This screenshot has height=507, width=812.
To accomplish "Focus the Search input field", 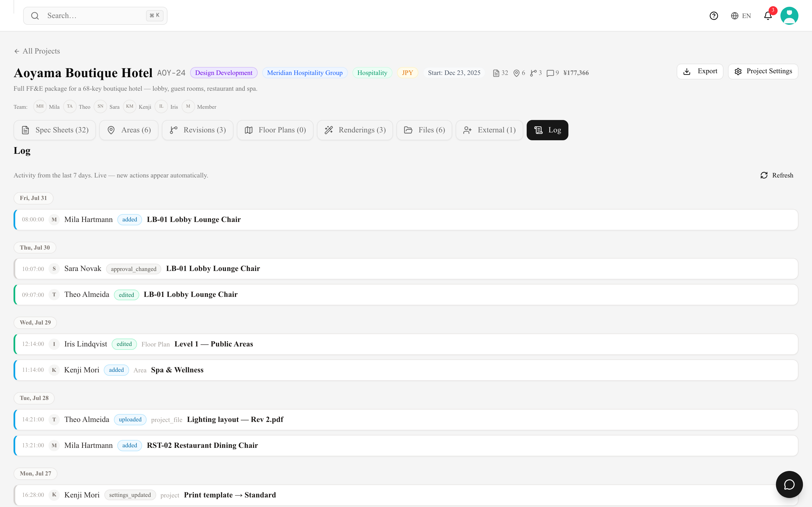I will pyautogui.click(x=95, y=16).
